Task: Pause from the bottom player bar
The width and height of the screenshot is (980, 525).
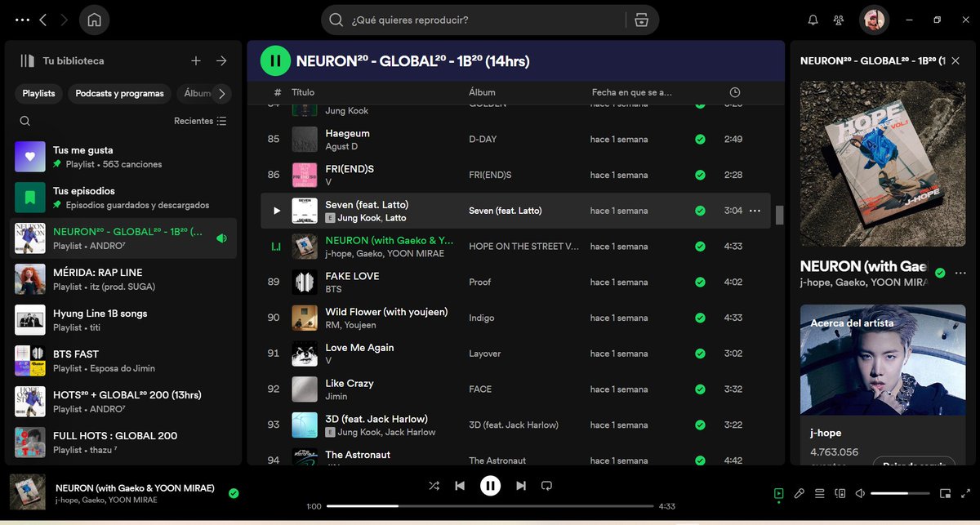Action: [x=490, y=486]
